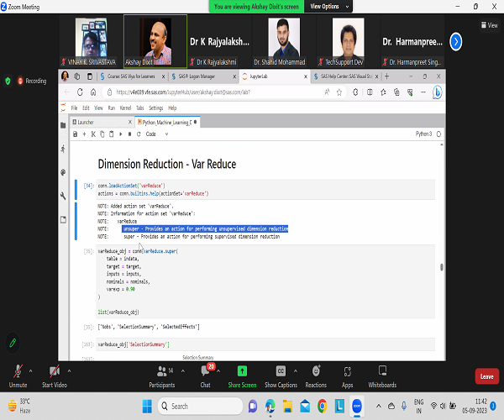This screenshot has width=504, height=420.
Task: Open the browser extensions icon
Action: (x=355, y=92)
